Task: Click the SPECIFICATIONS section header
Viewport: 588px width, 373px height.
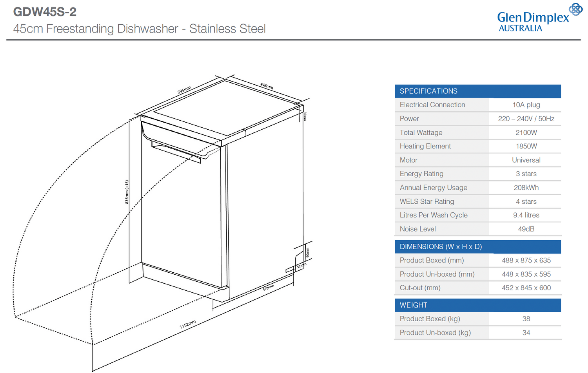Action: (x=428, y=91)
